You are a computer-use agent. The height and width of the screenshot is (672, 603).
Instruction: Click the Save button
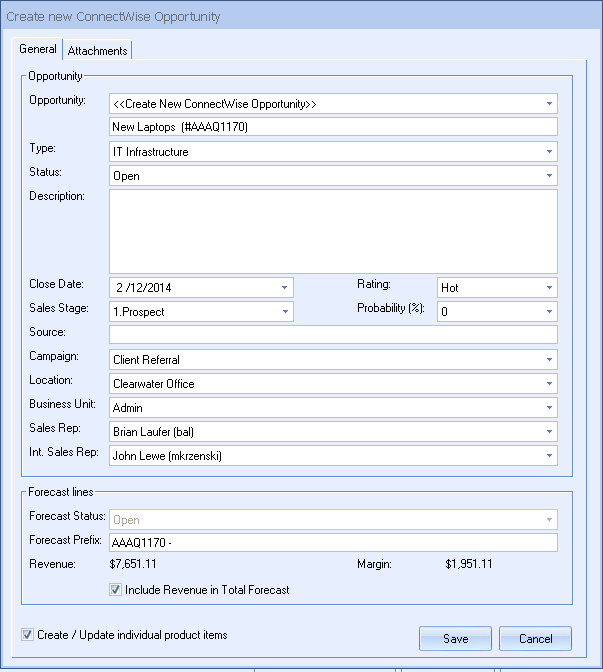click(x=455, y=639)
